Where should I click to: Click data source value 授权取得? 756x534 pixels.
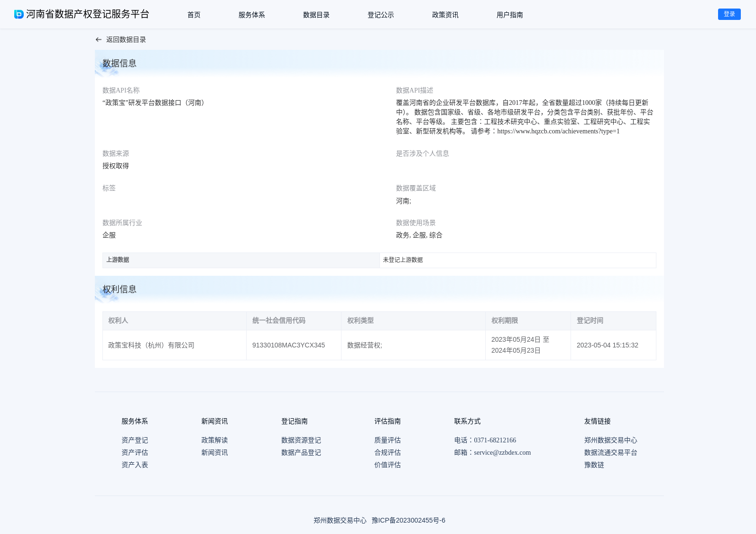(x=116, y=166)
